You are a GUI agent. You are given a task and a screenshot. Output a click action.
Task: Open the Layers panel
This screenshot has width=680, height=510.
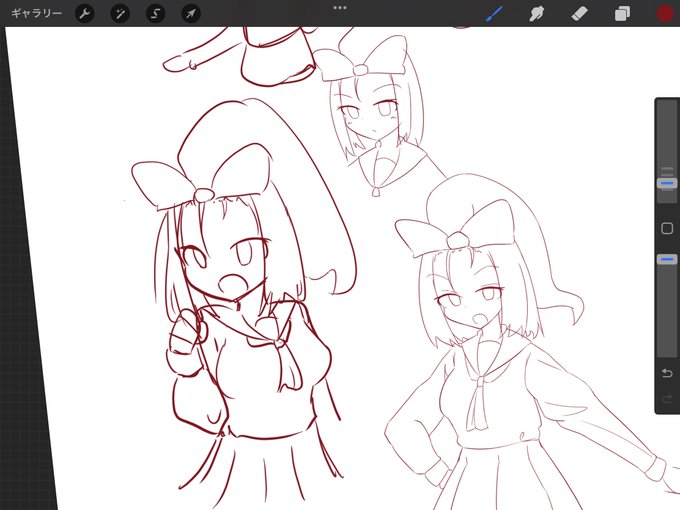(622, 13)
